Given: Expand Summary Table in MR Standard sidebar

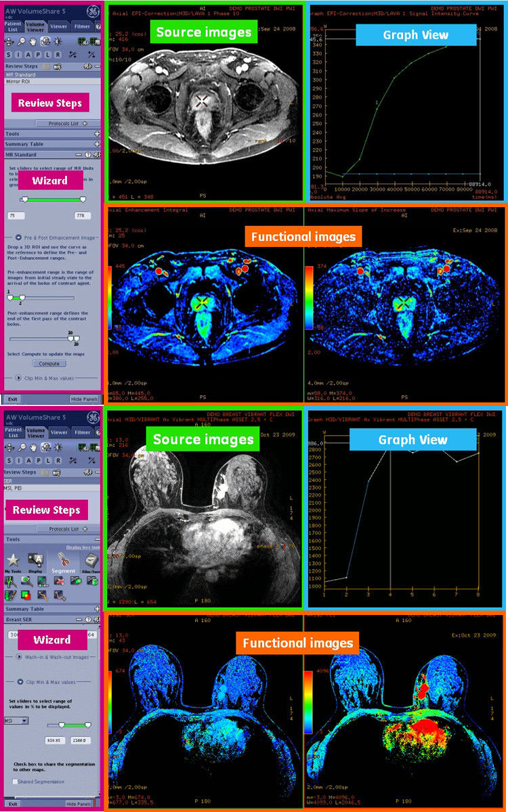Looking at the screenshot, I should pos(97,144).
